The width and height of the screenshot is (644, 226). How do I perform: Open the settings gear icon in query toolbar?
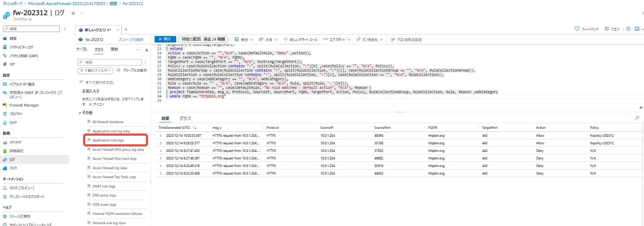click(628, 29)
